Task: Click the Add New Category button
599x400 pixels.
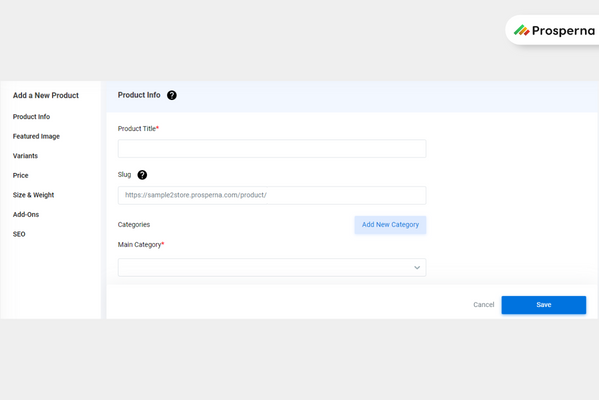Action: (390, 225)
